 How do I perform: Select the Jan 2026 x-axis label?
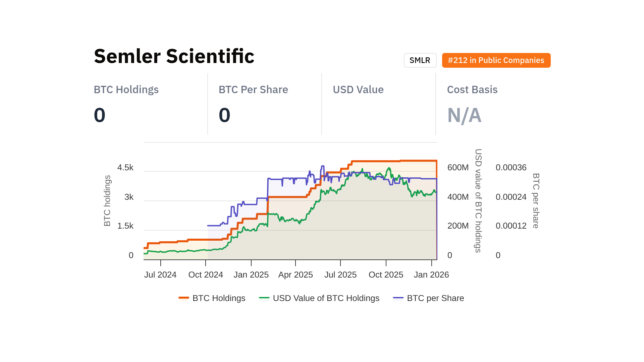(x=431, y=275)
